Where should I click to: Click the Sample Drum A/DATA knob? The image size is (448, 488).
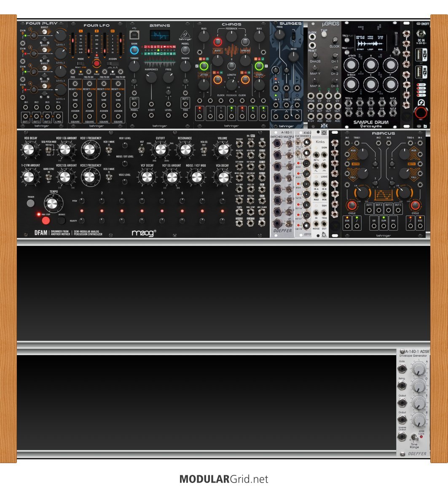click(x=351, y=65)
